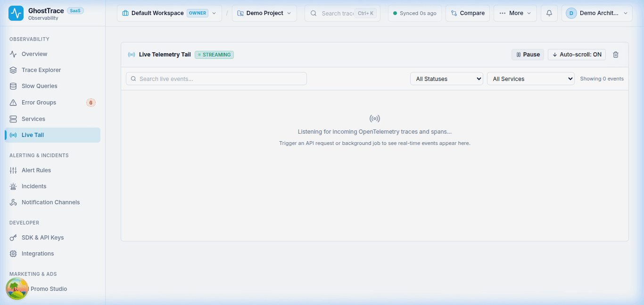Viewport: 644px width, 305px height.
Task: Open notifications via the bell icon
Action: tap(549, 13)
